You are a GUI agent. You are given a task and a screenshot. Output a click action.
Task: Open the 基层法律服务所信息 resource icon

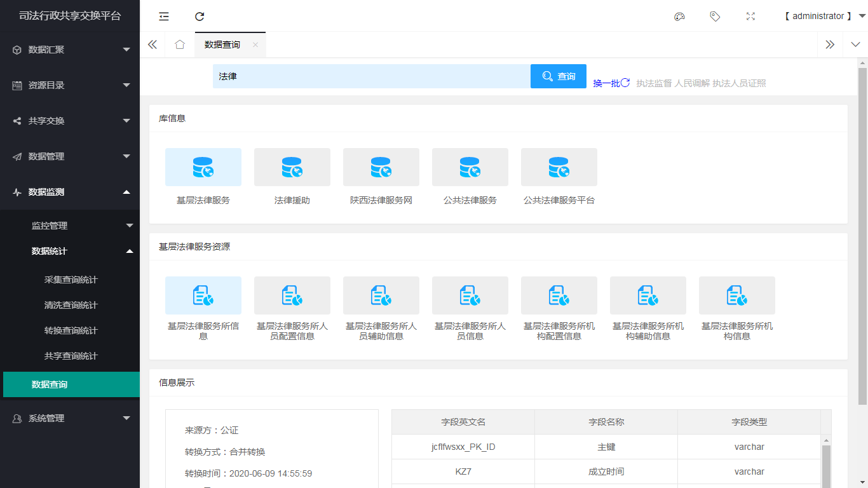[203, 295]
